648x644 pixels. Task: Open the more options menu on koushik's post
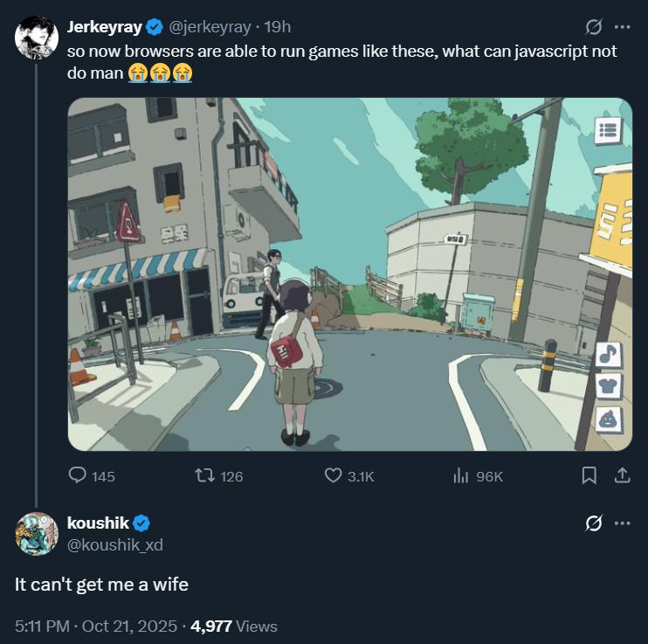point(622,523)
